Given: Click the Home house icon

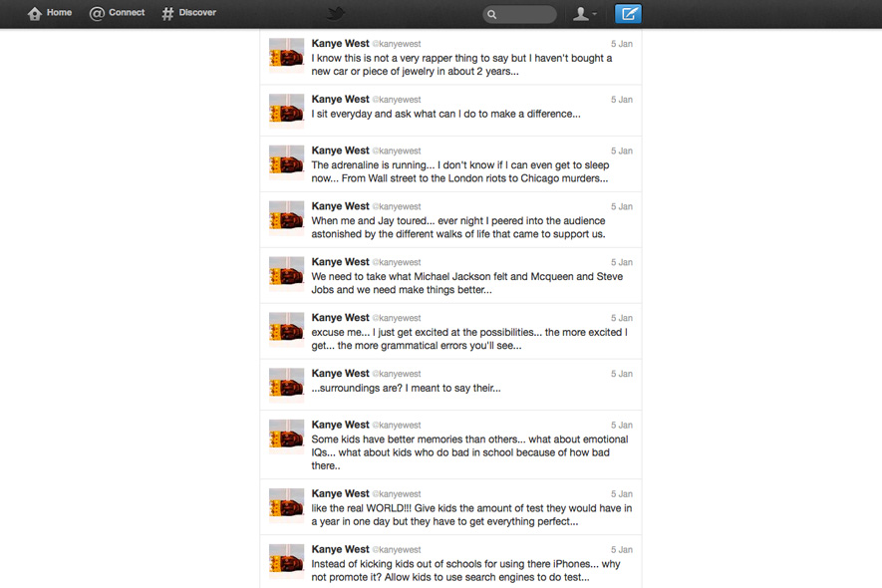Looking at the screenshot, I should click(34, 14).
